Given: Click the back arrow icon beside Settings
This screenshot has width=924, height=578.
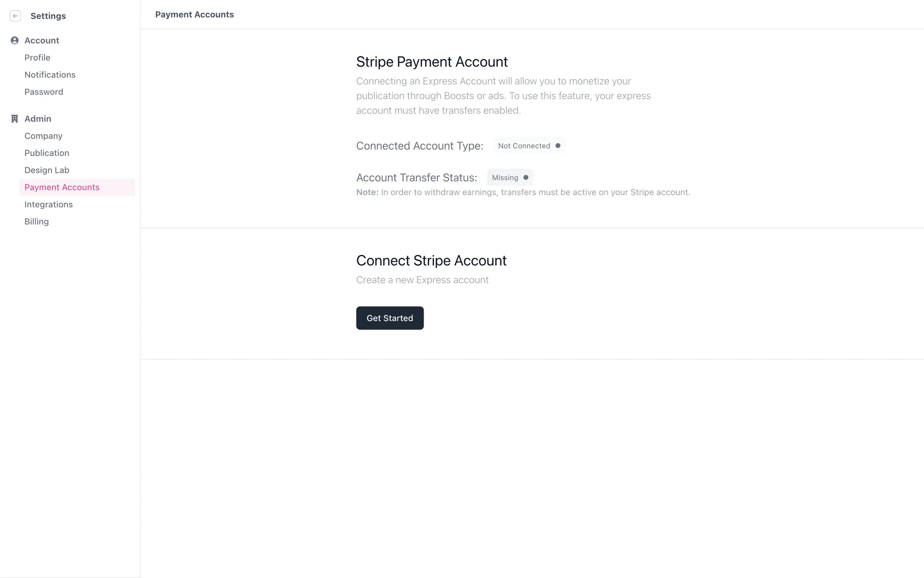Looking at the screenshot, I should [x=15, y=16].
